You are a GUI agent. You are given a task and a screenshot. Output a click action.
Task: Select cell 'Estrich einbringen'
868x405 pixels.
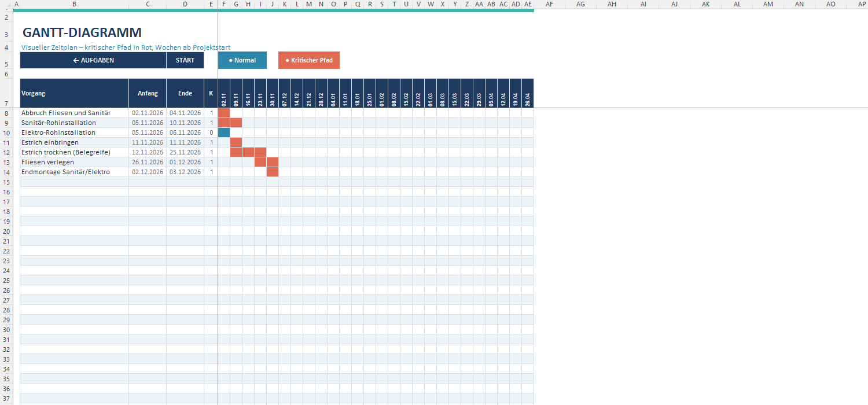coord(75,142)
